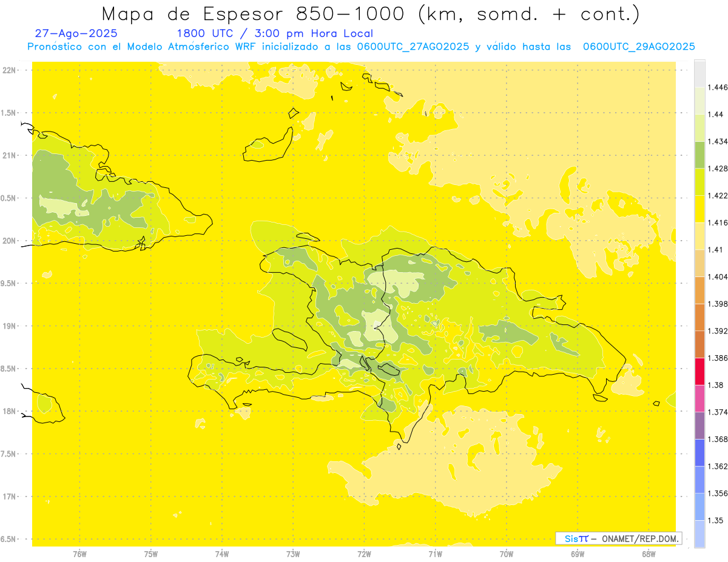Click the longitude label "69W"
728x562 pixels.
click(578, 554)
